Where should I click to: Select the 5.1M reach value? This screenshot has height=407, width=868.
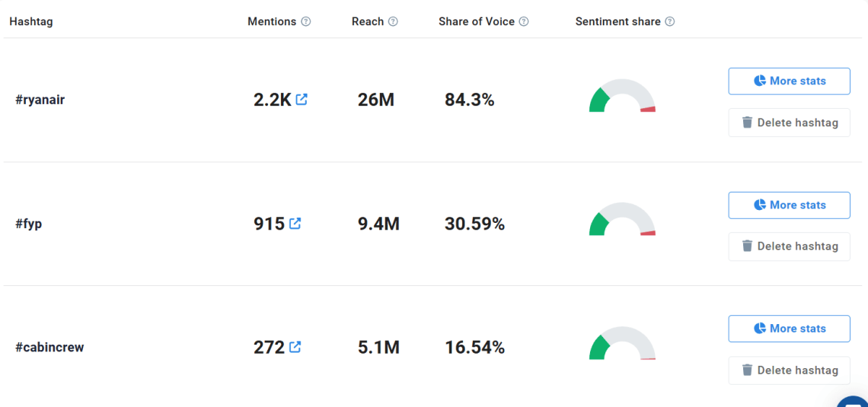click(378, 347)
